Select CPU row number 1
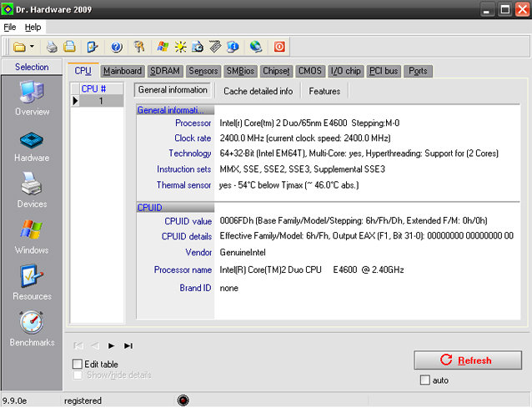This screenshot has height=408, width=532. coord(101,101)
